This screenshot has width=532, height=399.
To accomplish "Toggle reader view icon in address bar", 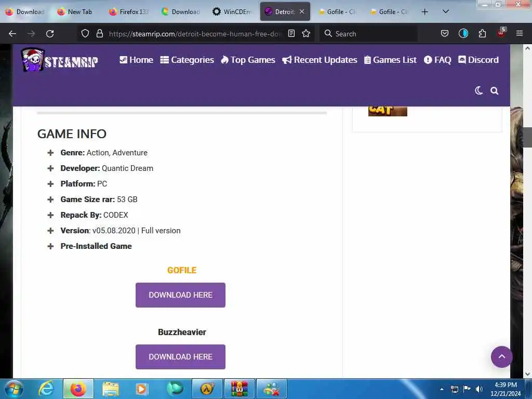I will point(291,33).
